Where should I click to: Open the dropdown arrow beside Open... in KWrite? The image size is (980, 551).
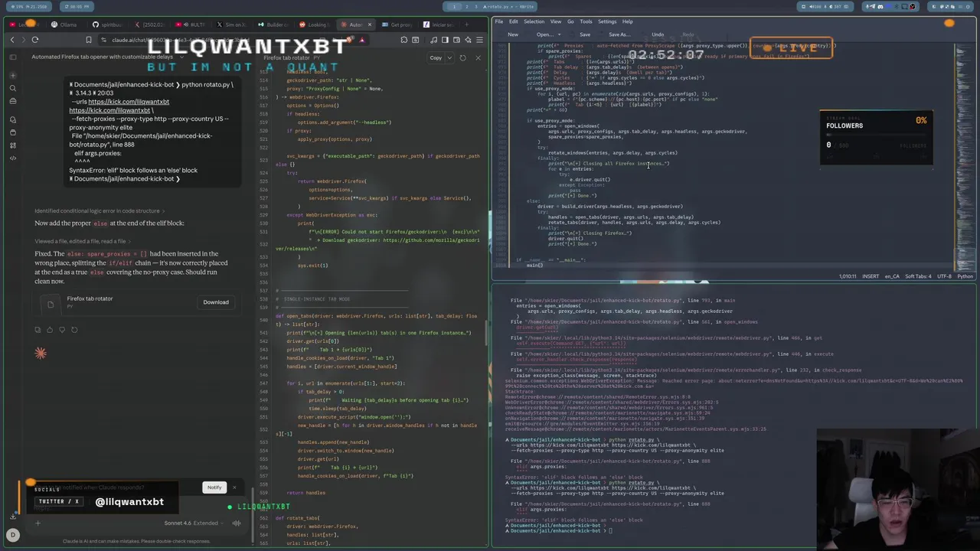click(x=561, y=34)
